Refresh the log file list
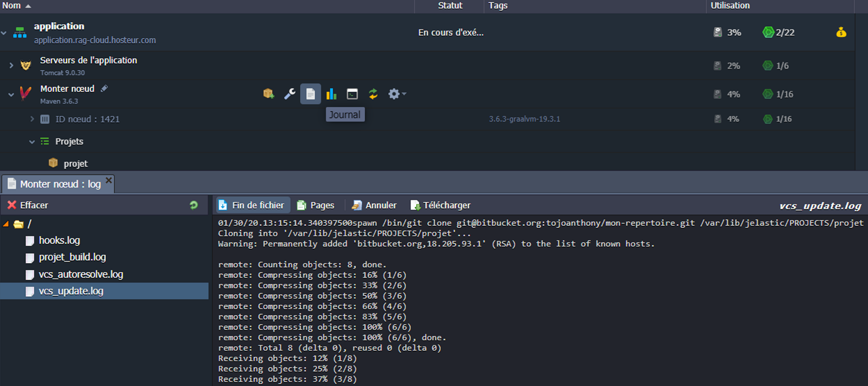This screenshot has width=868, height=386. [194, 205]
